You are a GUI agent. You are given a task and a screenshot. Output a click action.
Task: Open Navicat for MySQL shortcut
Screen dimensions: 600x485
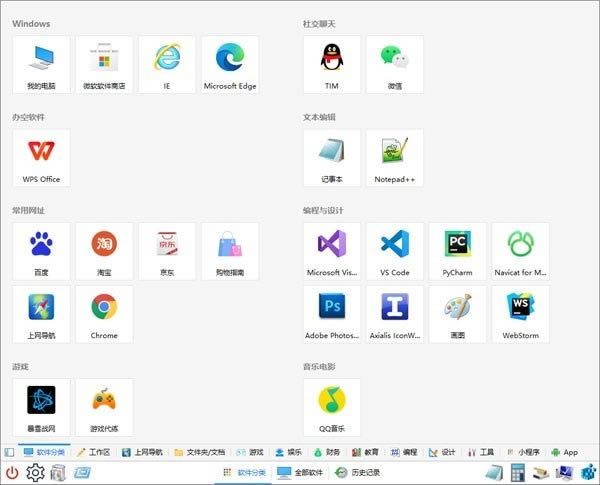[520, 251]
